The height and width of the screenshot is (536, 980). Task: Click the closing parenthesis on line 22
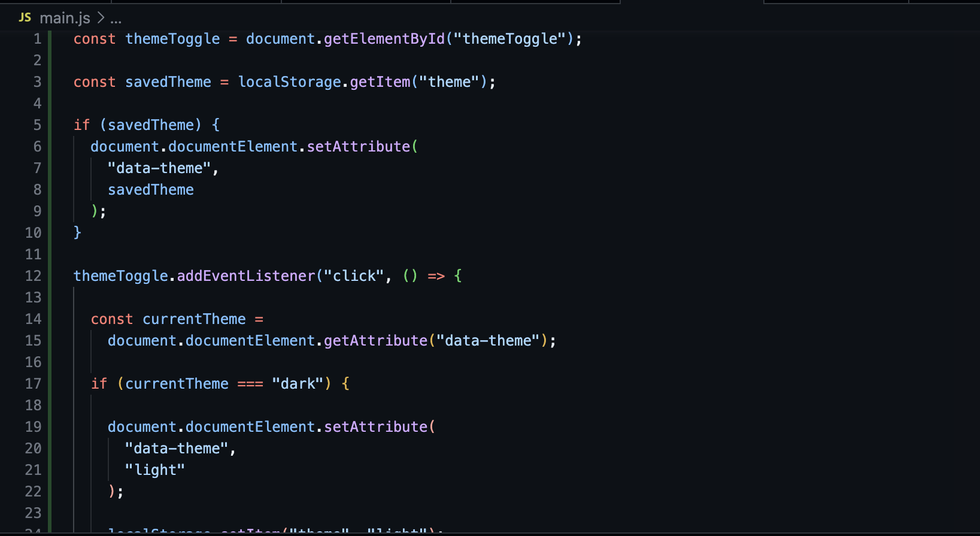[x=112, y=492]
